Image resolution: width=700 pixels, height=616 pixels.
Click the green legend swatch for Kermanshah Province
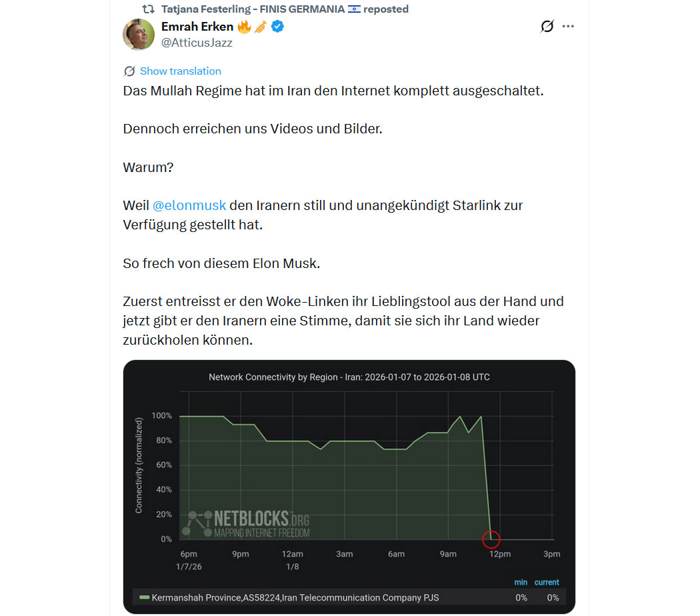[143, 597]
